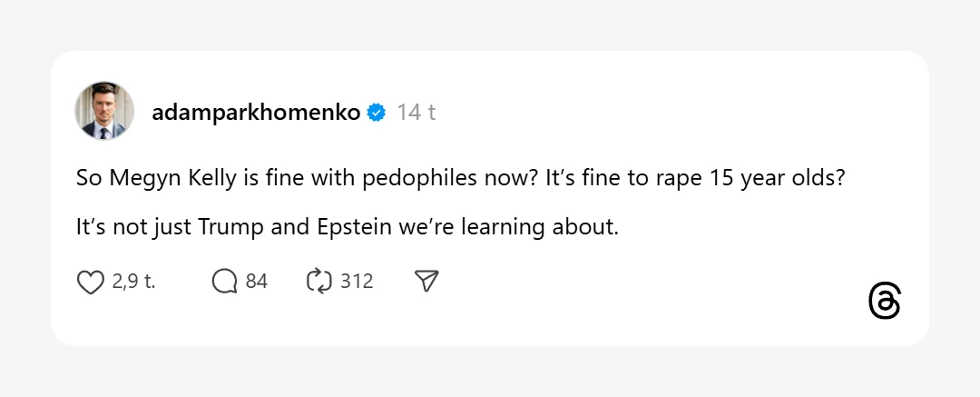
Task: Click the 312 reposts count
Action: pos(357,282)
